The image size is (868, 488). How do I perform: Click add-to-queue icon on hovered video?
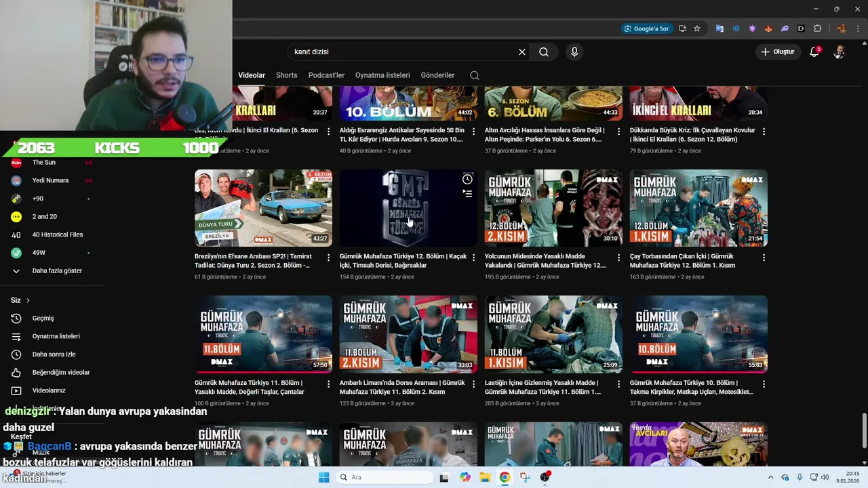coord(467,194)
